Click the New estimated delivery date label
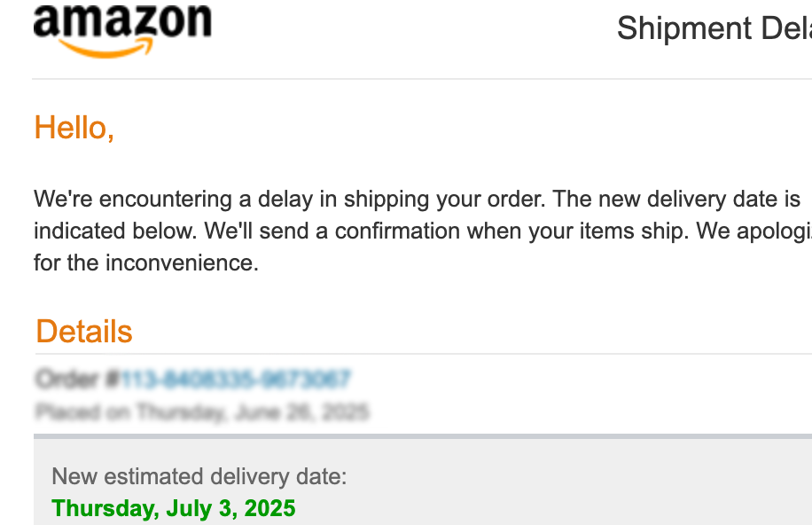The image size is (812, 525). point(199,476)
